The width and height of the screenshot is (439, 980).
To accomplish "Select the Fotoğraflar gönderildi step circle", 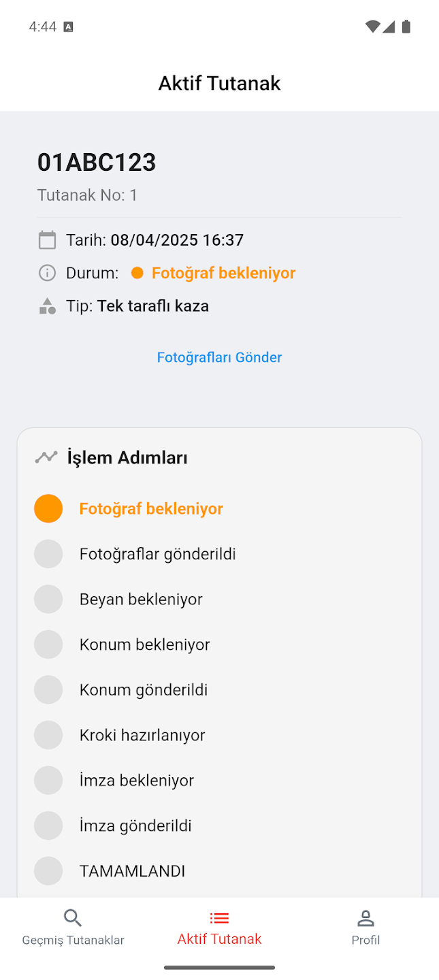I will pyautogui.click(x=48, y=554).
